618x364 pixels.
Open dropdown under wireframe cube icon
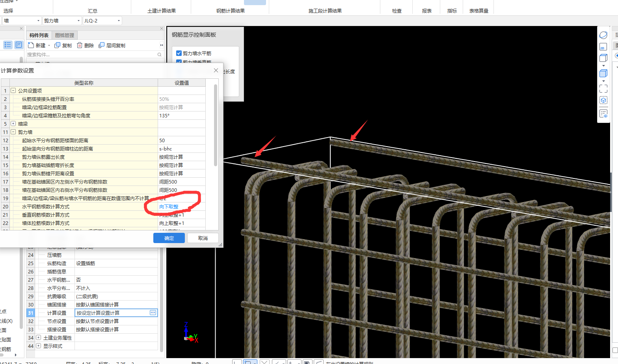(x=603, y=66)
